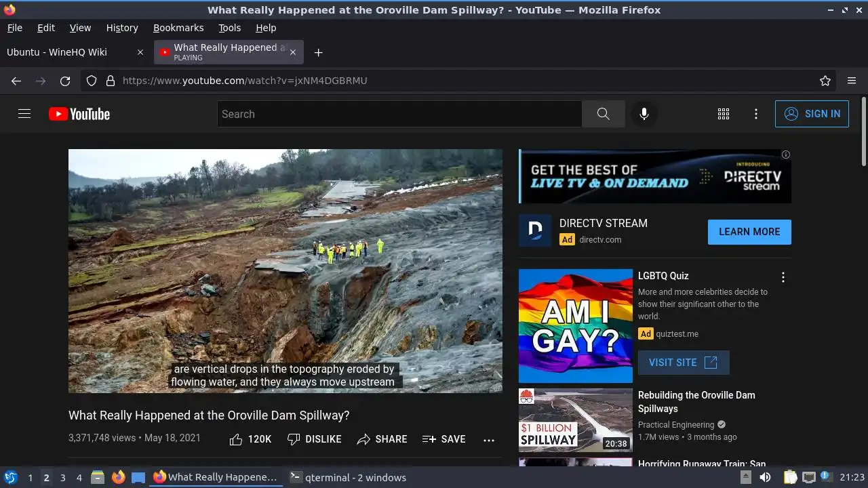This screenshot has width=868, height=488.
Task: Start voice search with microphone icon
Action: click(x=644, y=114)
